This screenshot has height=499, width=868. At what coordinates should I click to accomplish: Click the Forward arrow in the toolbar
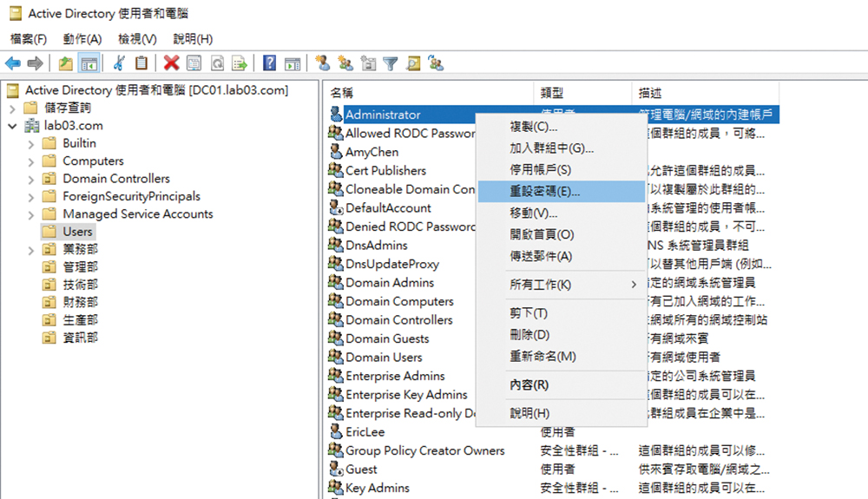35,63
